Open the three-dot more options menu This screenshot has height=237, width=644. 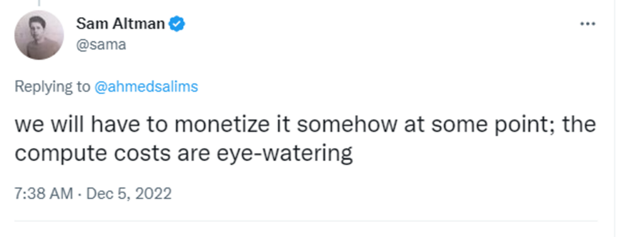tap(587, 24)
